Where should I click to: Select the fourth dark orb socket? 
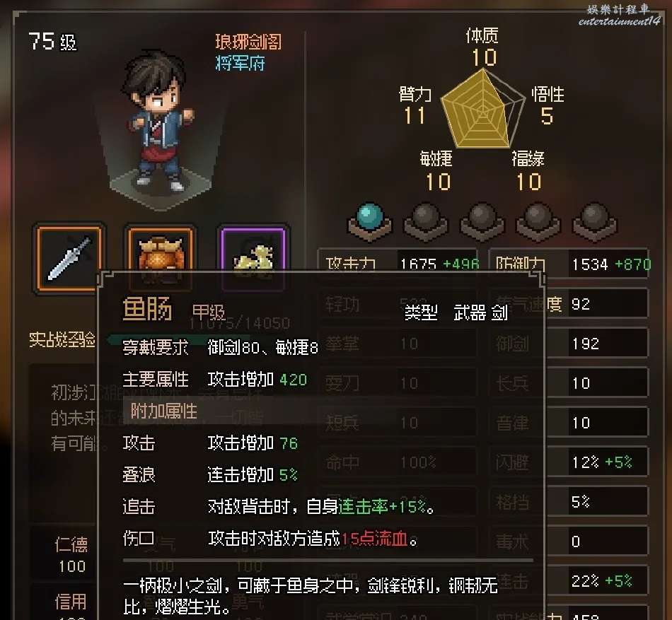pyautogui.click(x=538, y=221)
